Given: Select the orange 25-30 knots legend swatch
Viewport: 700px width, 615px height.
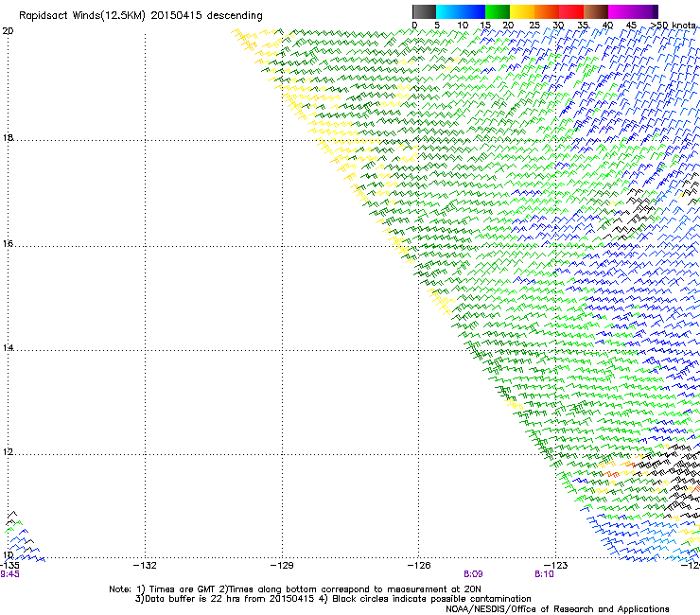Looking at the screenshot, I should pos(547,11).
